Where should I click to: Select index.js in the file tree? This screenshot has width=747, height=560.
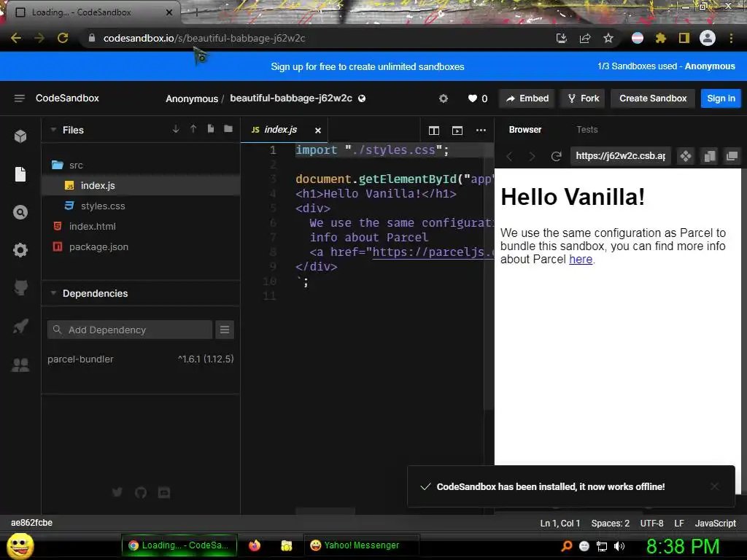[141, 186]
